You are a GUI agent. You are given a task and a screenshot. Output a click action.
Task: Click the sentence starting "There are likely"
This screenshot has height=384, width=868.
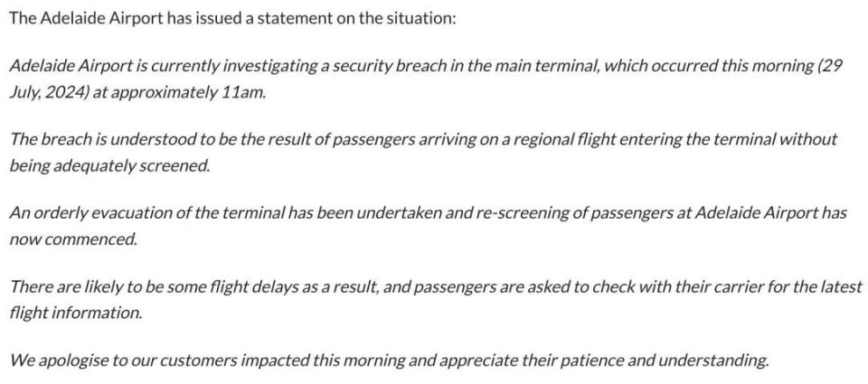coord(436,299)
